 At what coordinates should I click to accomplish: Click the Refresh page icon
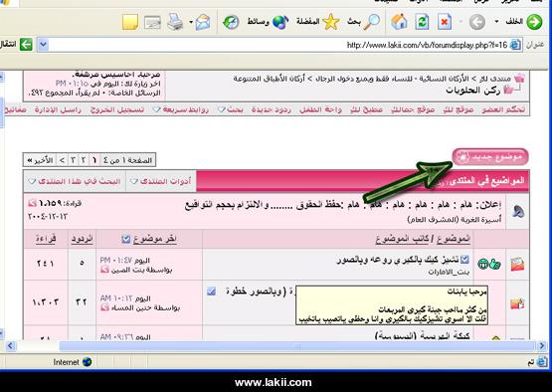(x=422, y=22)
